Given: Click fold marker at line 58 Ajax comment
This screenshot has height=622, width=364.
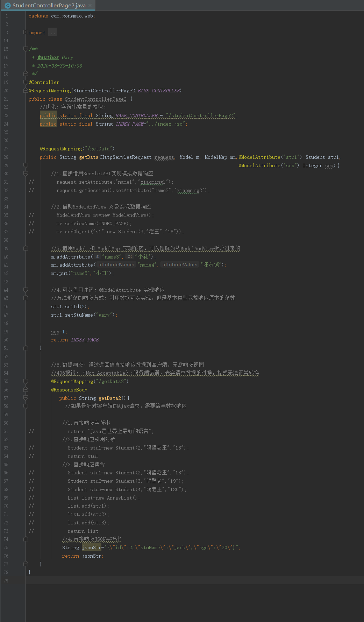Looking at the screenshot, I should point(26,406).
